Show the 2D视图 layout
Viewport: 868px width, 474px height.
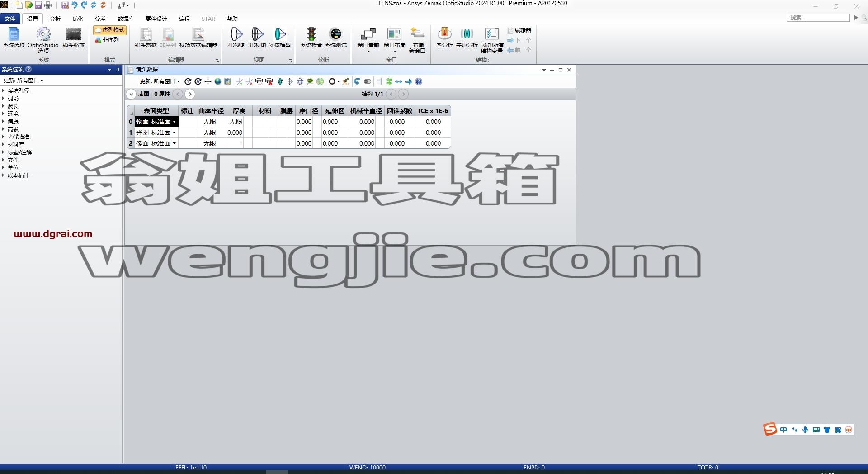236,38
